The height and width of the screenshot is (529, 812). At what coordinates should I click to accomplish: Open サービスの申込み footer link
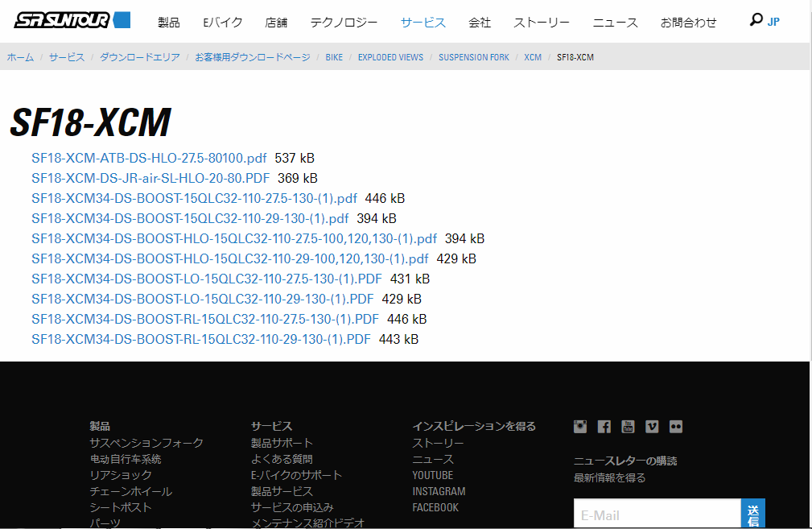pyautogui.click(x=292, y=507)
